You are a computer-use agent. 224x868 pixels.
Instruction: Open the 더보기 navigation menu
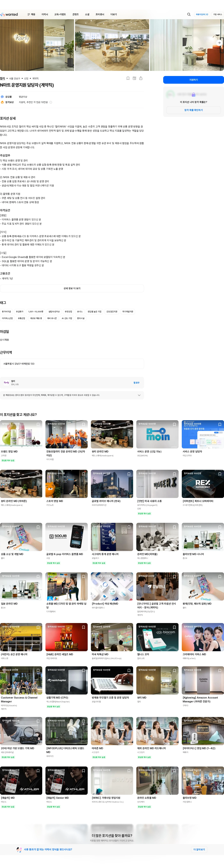[114, 14]
